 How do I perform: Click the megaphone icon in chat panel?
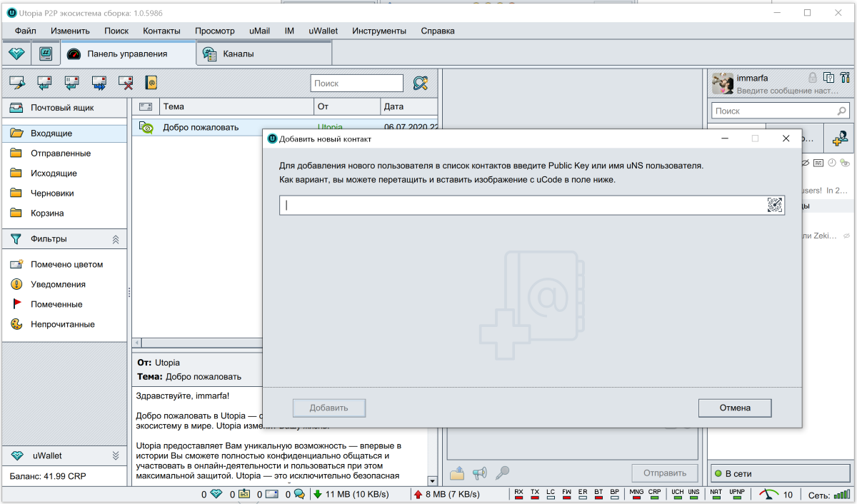[479, 473]
